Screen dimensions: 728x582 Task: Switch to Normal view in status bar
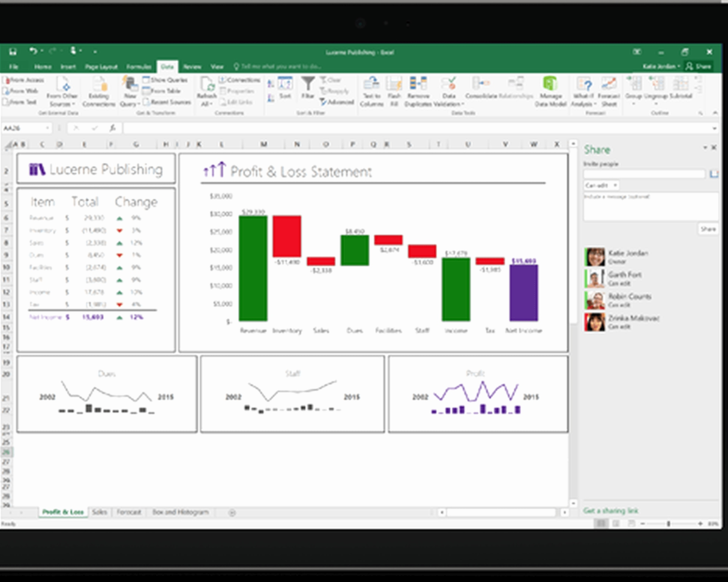600,524
